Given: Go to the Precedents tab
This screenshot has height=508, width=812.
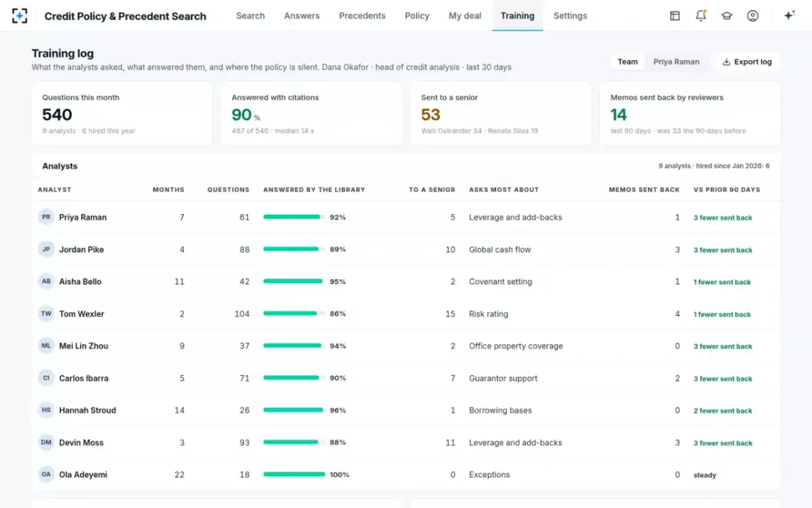Looking at the screenshot, I should point(362,16).
